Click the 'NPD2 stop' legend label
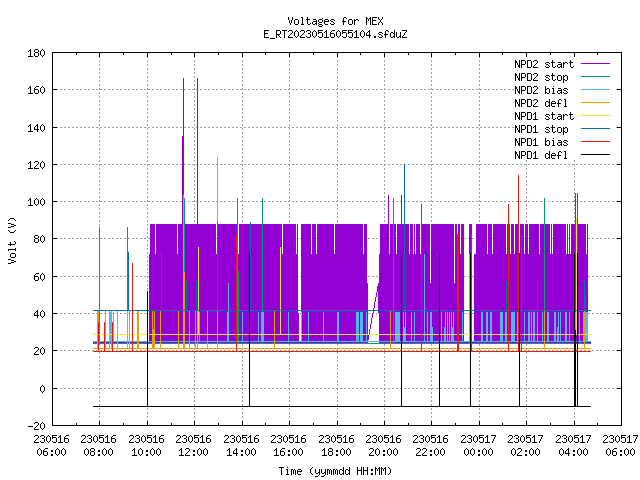640x480 pixels. tap(541, 77)
